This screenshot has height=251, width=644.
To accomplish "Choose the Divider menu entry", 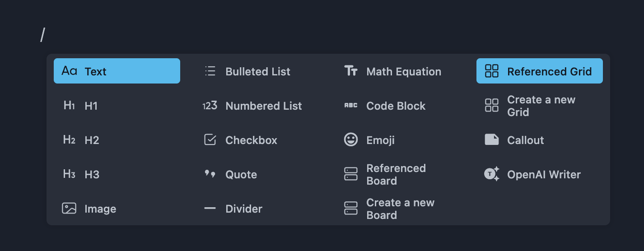I will tap(244, 209).
